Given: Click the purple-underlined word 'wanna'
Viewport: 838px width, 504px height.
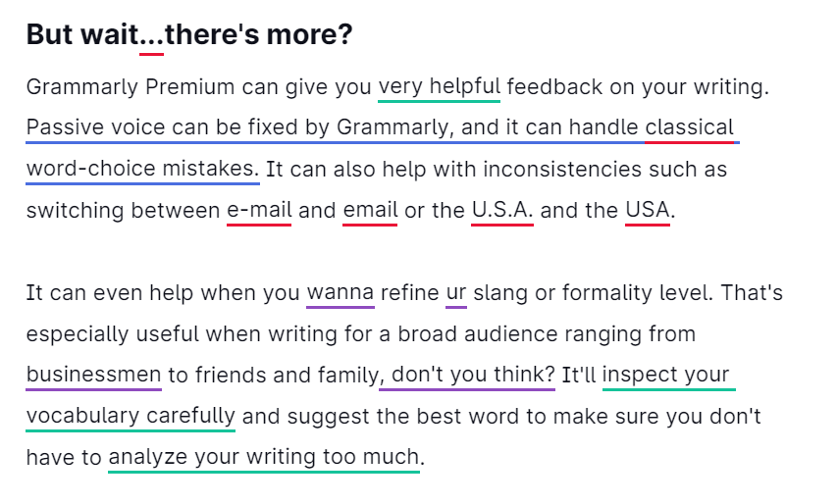Looking at the screenshot, I should [340, 292].
